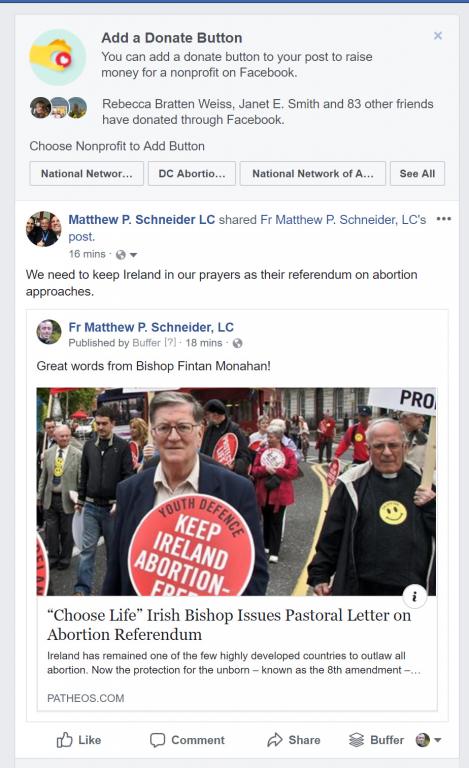Select the DC Abortio... nonprofit button

pos(192,173)
